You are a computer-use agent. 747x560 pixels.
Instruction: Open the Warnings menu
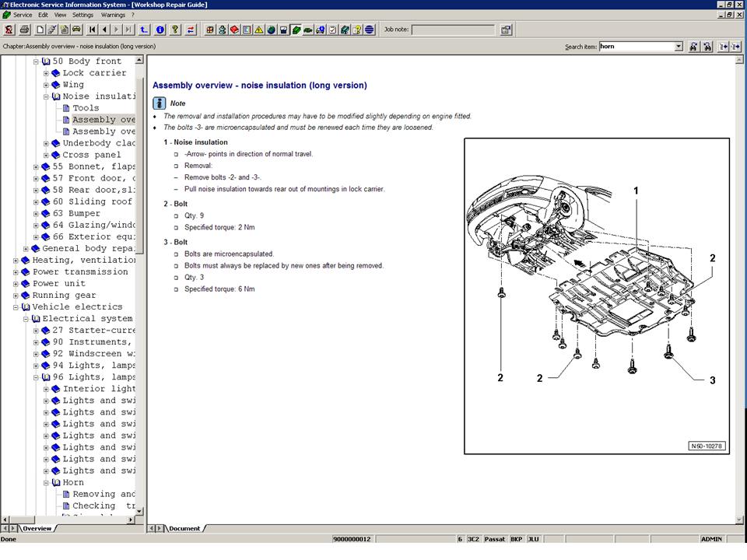(113, 15)
